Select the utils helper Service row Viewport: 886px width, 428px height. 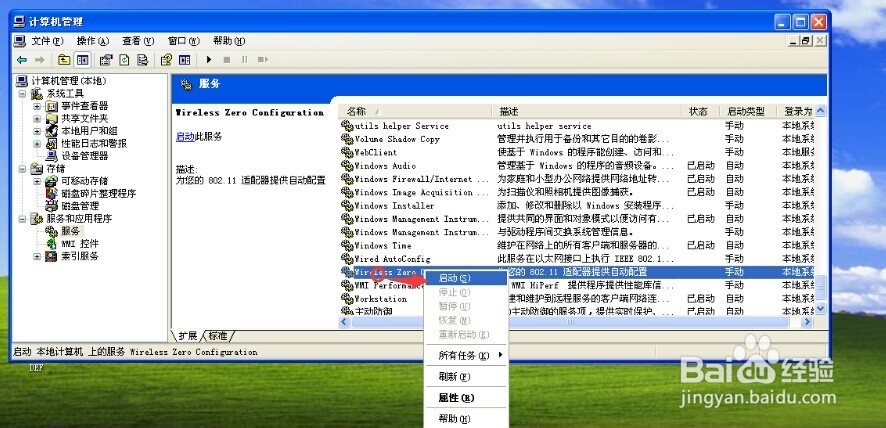(x=577, y=126)
